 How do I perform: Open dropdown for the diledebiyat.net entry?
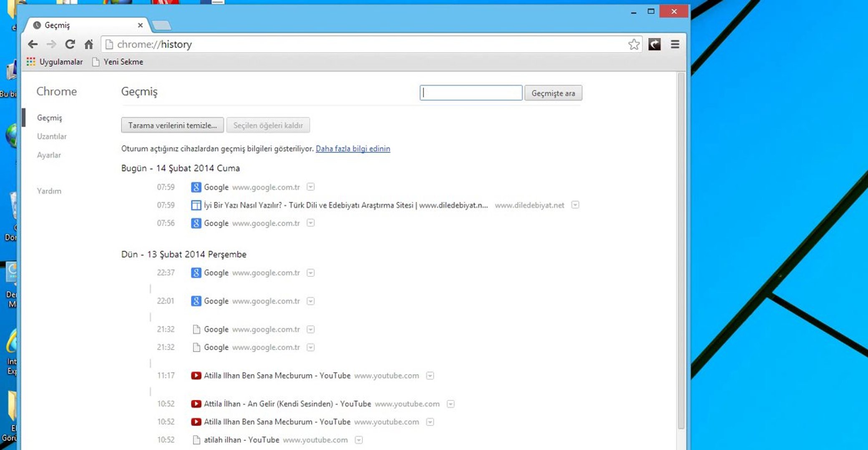point(575,205)
